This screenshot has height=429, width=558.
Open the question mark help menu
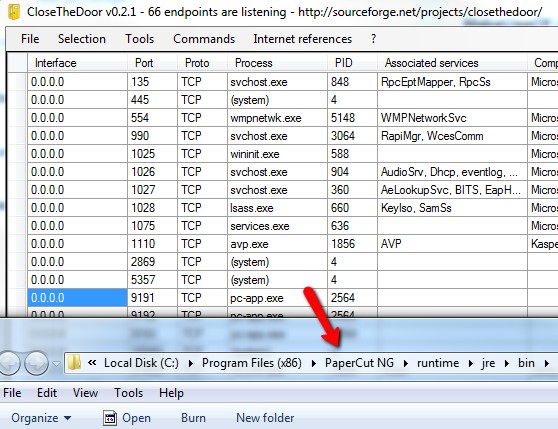click(x=373, y=39)
